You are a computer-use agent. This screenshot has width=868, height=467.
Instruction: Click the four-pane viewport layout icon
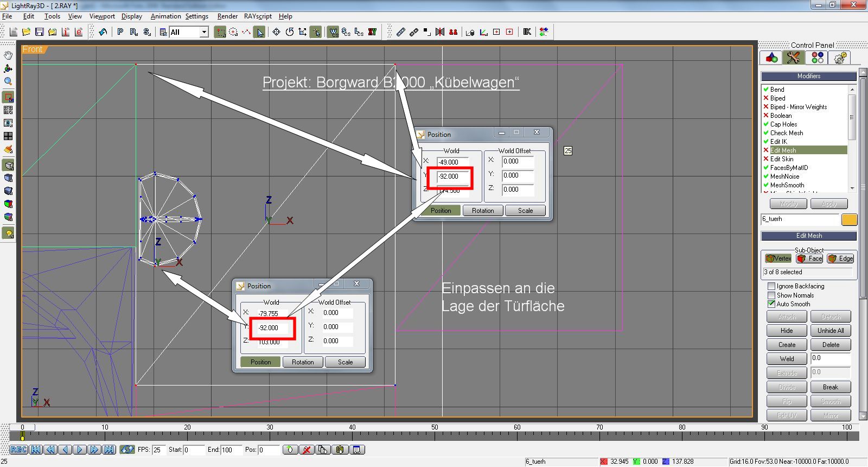click(8, 136)
